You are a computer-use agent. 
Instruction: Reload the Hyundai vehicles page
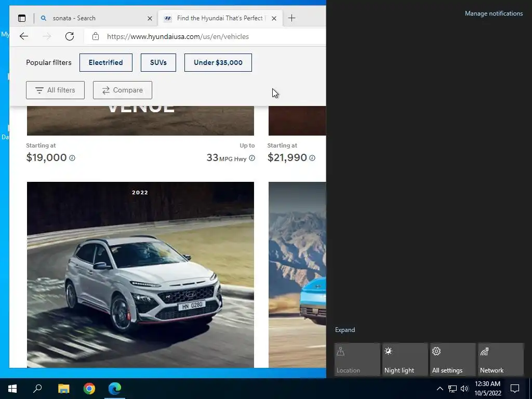click(70, 36)
